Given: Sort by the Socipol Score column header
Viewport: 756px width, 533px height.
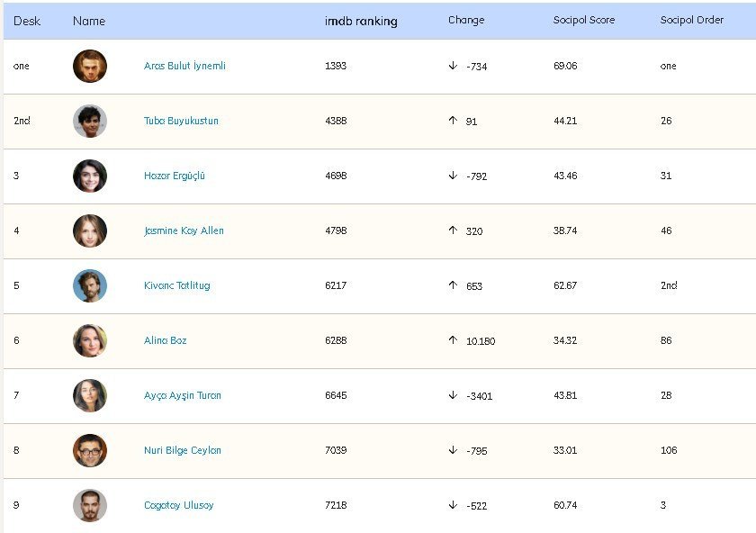Looking at the screenshot, I should pos(581,21).
